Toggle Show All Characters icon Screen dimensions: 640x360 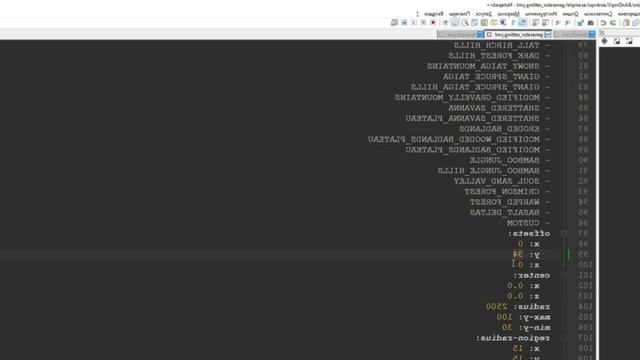[513, 23]
